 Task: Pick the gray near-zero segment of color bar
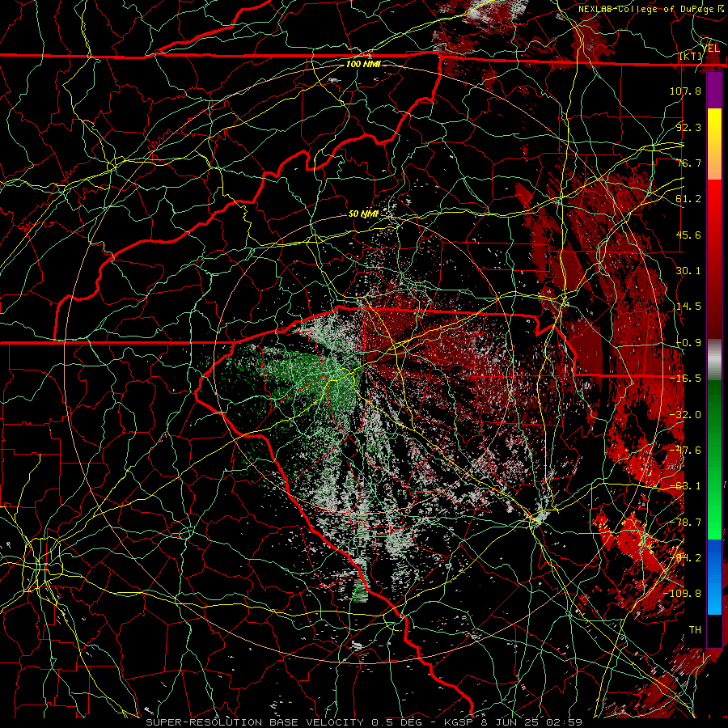[714, 360]
